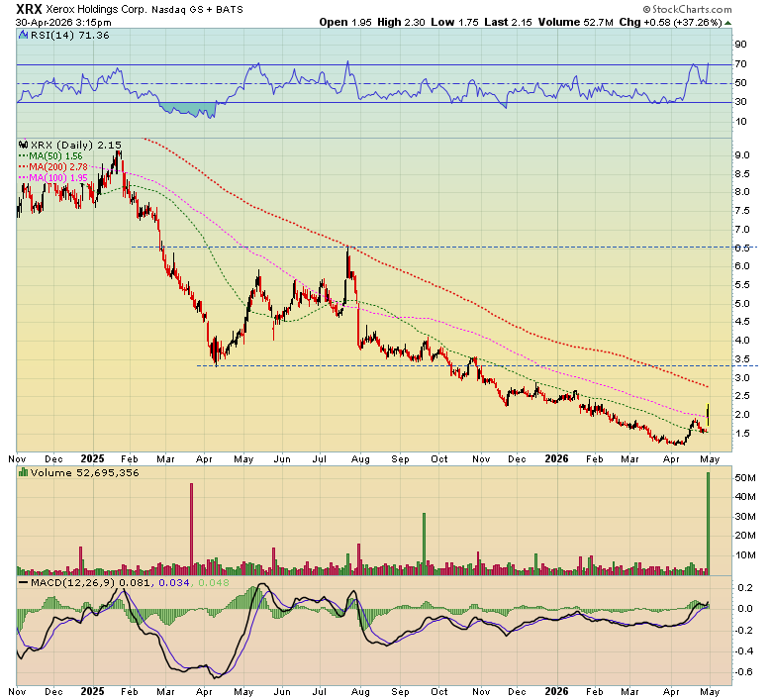This screenshot has width=772, height=700.
Task: Click the RSI axis label 10
Action: pyautogui.click(x=741, y=122)
